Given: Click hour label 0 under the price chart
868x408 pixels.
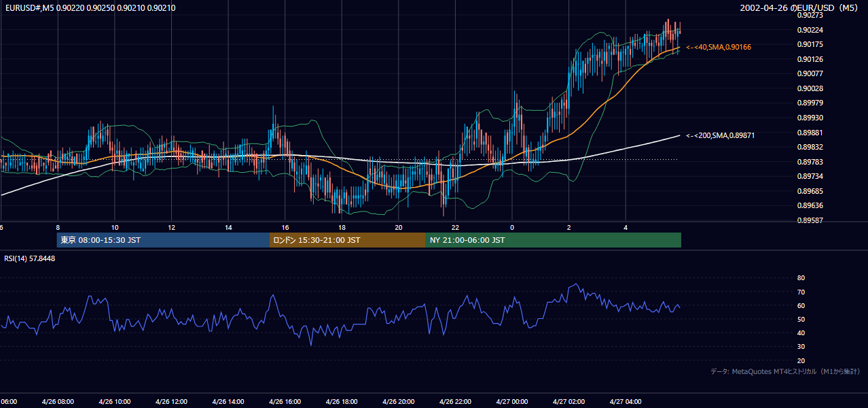Looking at the screenshot, I should (512, 227).
